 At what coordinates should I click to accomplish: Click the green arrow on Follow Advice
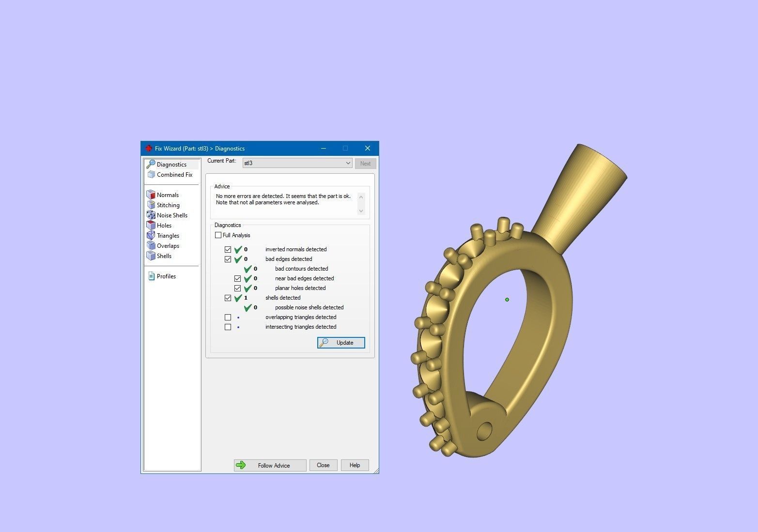coord(241,466)
